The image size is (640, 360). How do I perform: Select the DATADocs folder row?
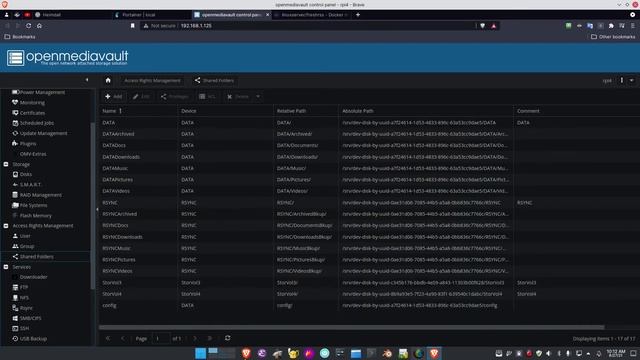pyautogui.click(x=369, y=145)
